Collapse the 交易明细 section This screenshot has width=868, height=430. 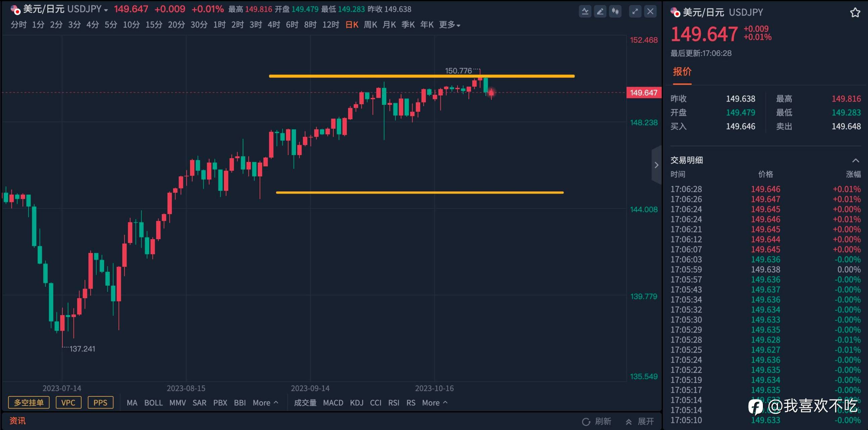coord(855,160)
